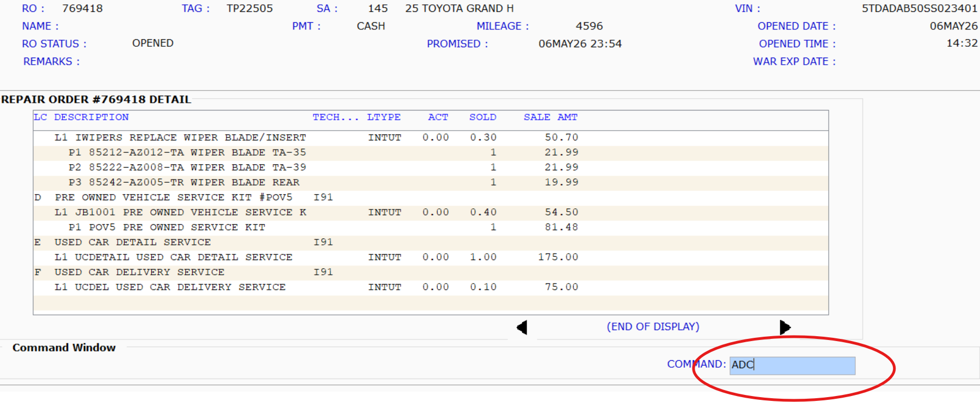Click the (END OF DISPLAY) text
The height and width of the screenshot is (402, 980).
pos(653,326)
